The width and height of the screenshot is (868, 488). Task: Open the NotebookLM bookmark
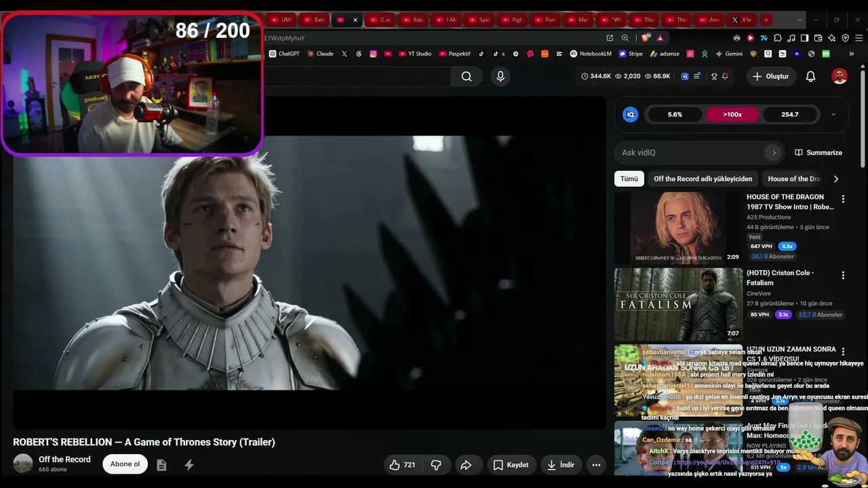click(x=592, y=54)
